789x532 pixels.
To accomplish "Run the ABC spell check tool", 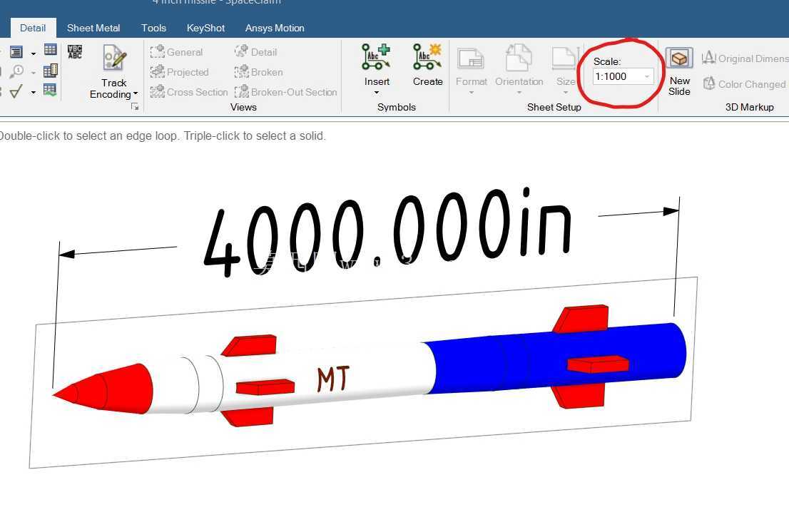I will coord(74,52).
